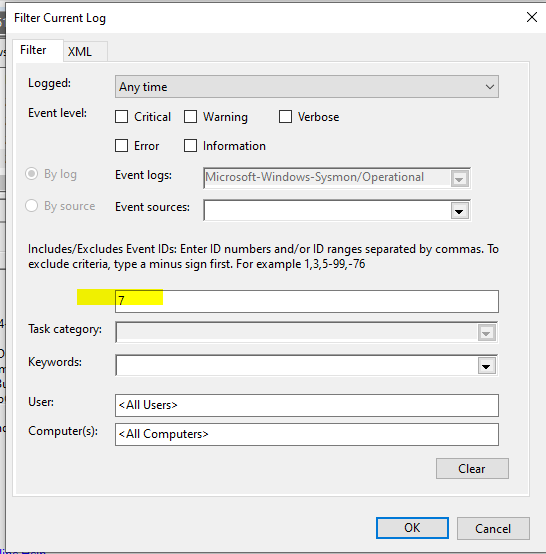Open the Keywords dropdown arrow
Viewport: 546px width, 554px height.
point(486,366)
